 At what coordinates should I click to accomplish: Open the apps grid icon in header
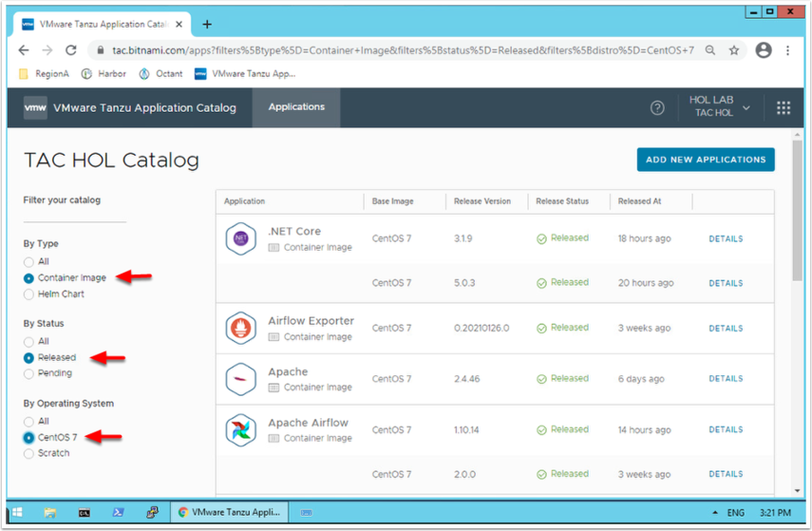click(x=783, y=107)
